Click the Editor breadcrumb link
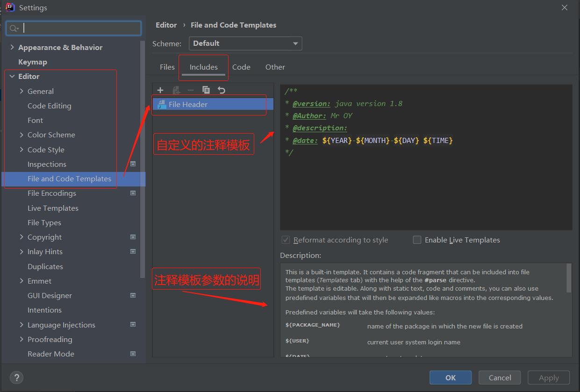 click(166, 25)
